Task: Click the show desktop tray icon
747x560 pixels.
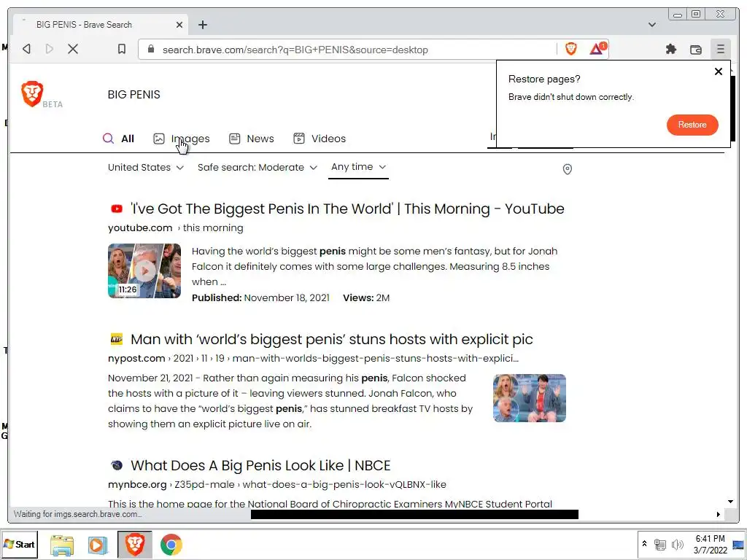Action: tap(738, 544)
